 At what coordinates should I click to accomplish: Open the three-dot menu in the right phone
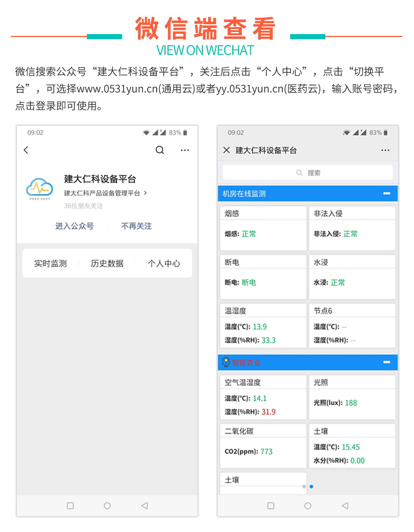pyautogui.click(x=385, y=150)
